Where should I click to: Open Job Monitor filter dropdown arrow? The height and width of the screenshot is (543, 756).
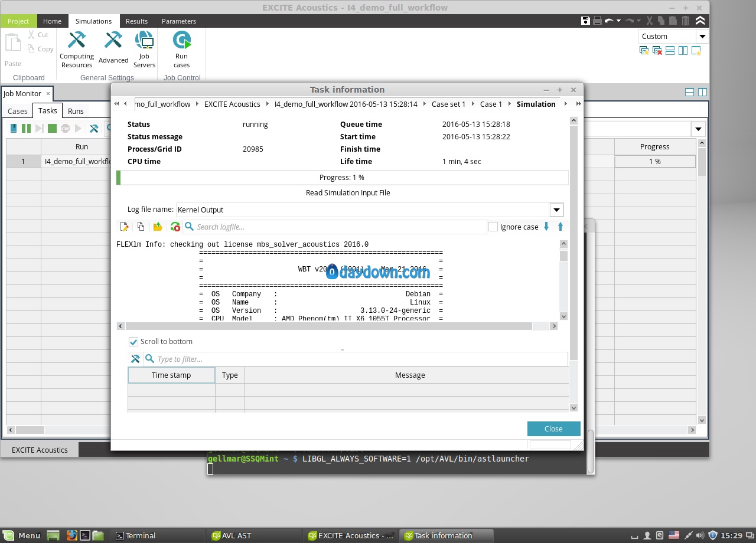(699, 129)
